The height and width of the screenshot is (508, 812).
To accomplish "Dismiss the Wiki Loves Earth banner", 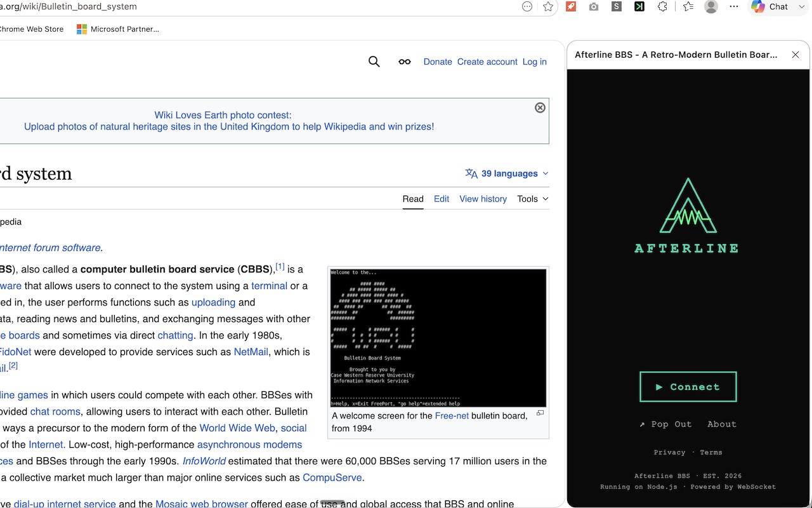I will pos(540,108).
